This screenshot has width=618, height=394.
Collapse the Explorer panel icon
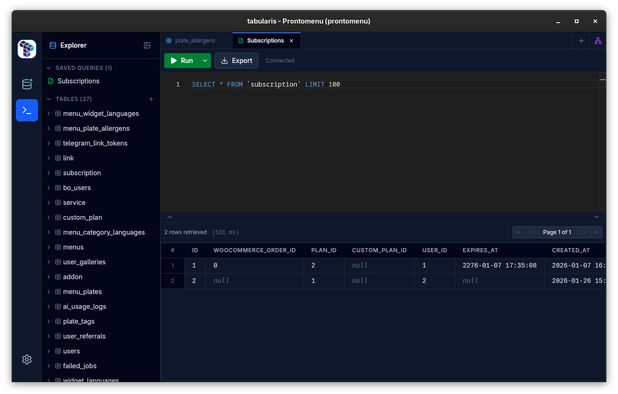[147, 45]
